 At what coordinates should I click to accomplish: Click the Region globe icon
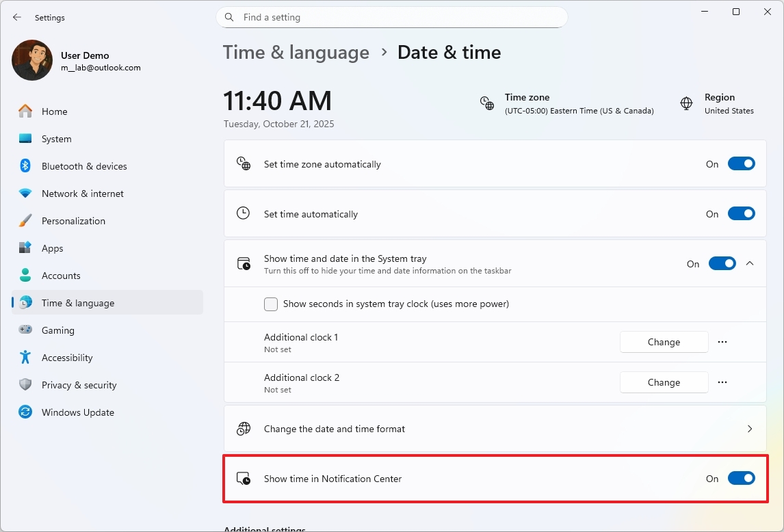pos(686,103)
